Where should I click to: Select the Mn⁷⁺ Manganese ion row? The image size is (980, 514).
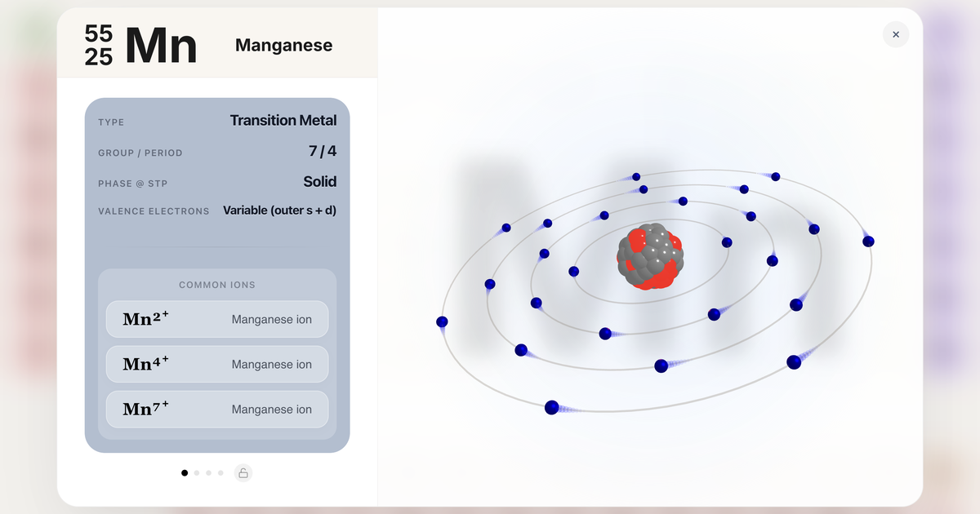(x=217, y=409)
